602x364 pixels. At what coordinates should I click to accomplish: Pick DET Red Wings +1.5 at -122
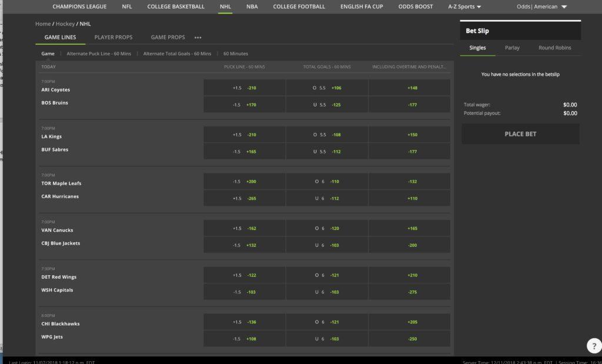pos(245,275)
